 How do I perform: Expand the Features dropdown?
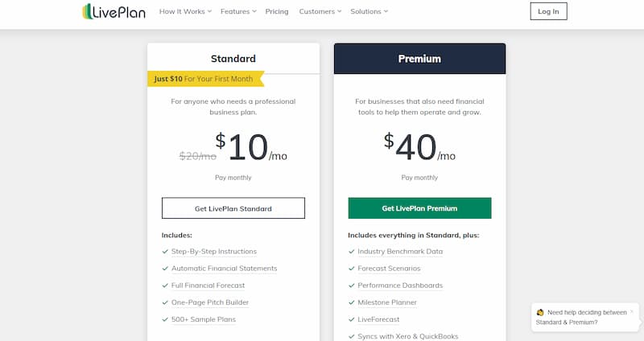pyautogui.click(x=238, y=11)
